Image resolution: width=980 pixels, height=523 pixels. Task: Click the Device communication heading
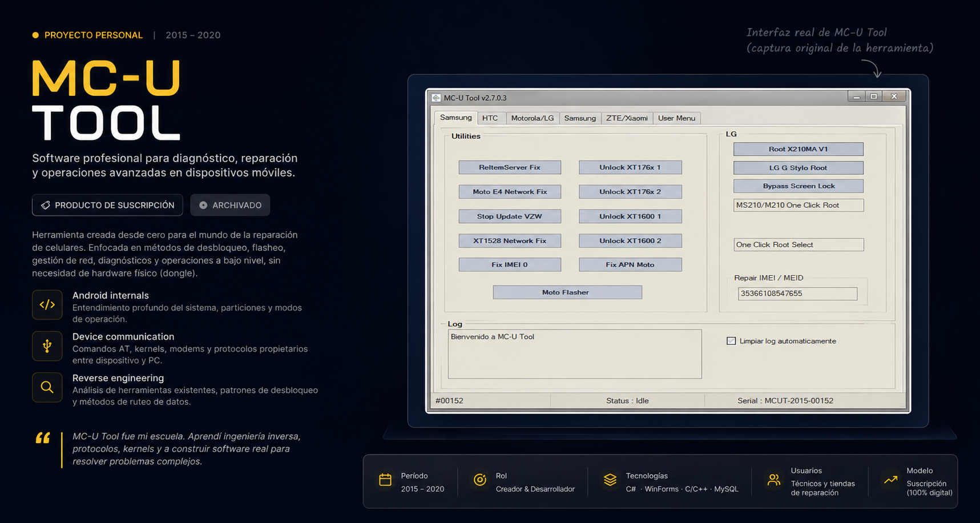point(123,336)
